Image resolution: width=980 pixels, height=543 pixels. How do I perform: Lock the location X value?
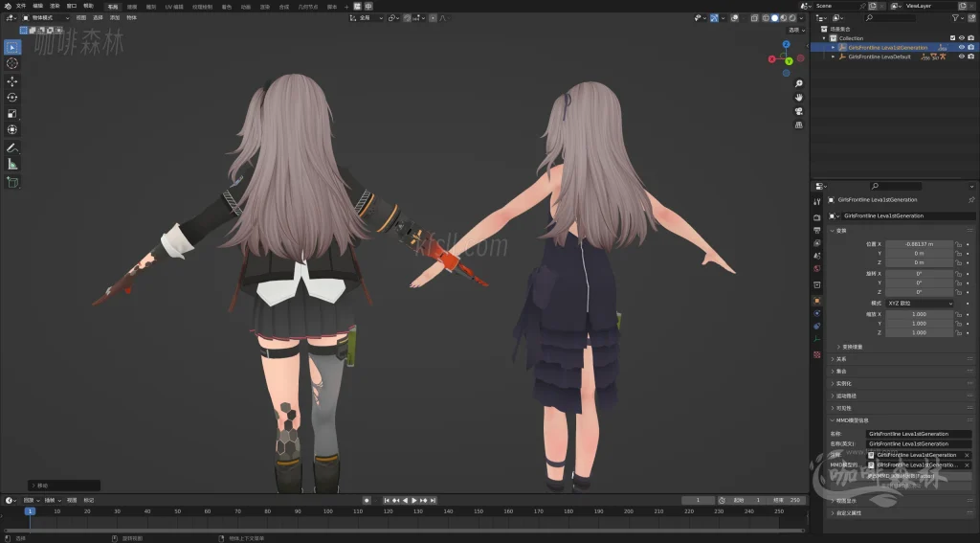click(x=959, y=244)
